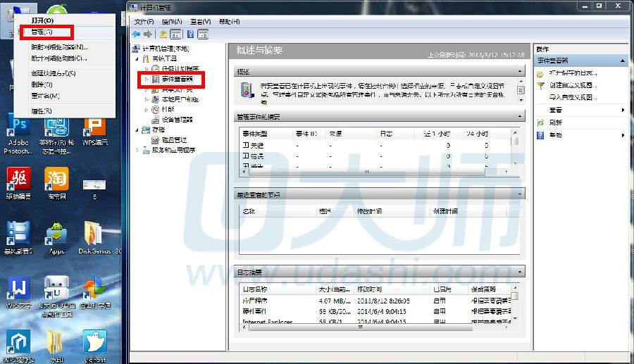Click 刷新 in the actions pane
Image resolution: width=634 pixels, height=364 pixels.
tap(556, 123)
